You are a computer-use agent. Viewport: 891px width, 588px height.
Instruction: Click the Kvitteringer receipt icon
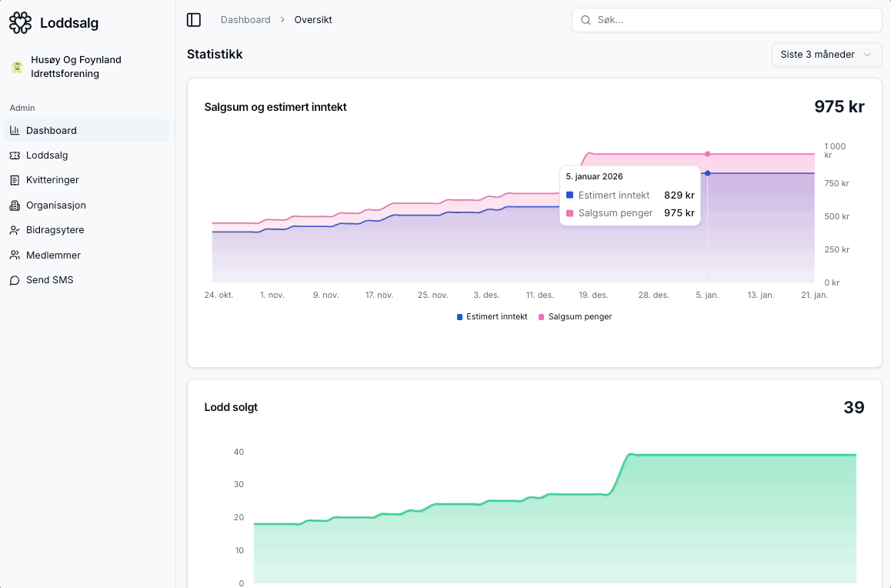pos(15,180)
